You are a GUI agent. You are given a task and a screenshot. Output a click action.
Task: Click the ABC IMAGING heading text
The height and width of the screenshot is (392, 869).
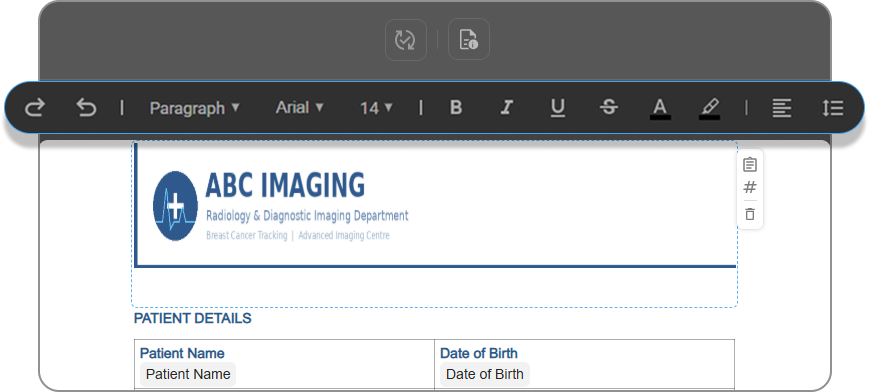285,185
